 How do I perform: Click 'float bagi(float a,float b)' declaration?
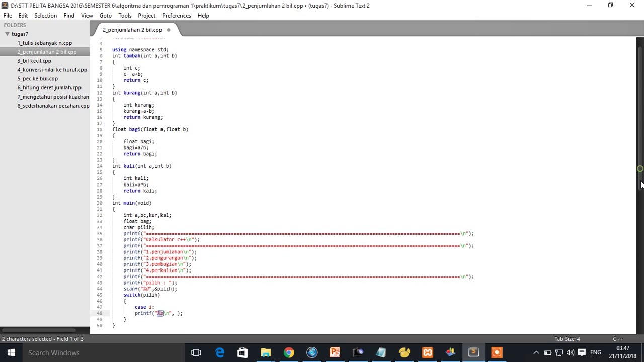(150, 130)
